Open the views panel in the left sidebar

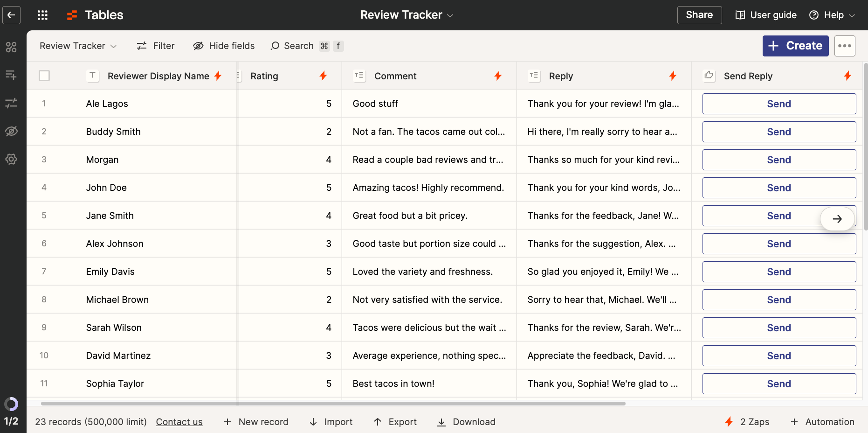pos(12,47)
